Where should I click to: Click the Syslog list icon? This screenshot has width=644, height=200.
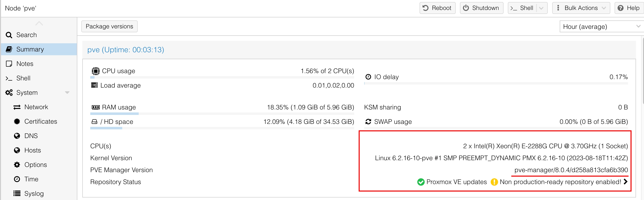[x=17, y=194]
